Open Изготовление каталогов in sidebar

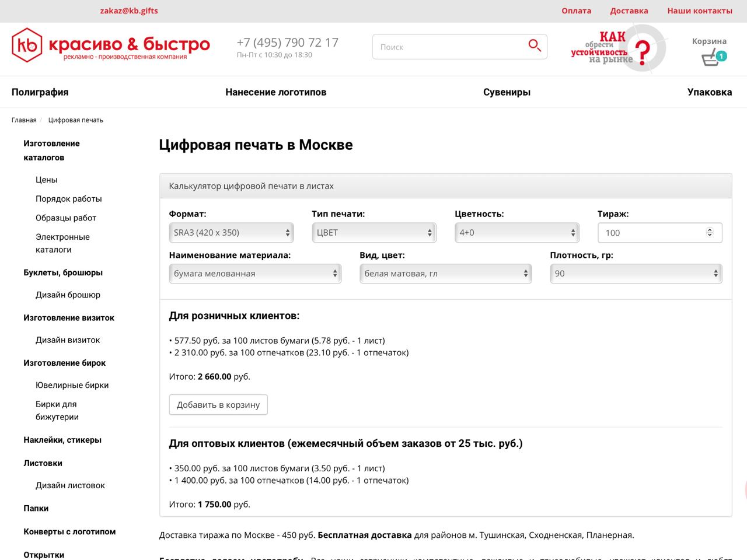click(52, 150)
